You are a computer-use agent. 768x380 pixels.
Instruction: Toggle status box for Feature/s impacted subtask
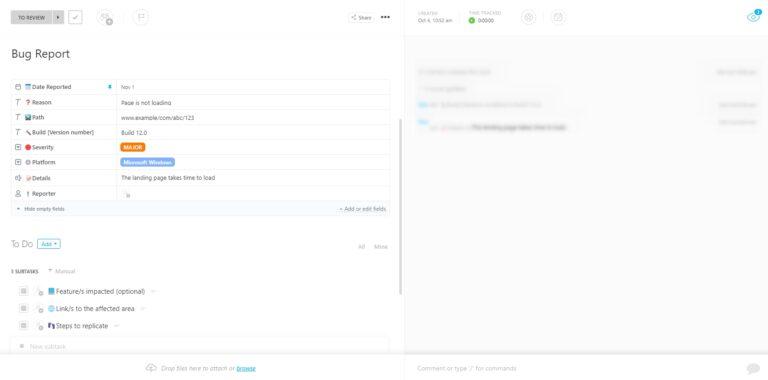(x=24, y=291)
